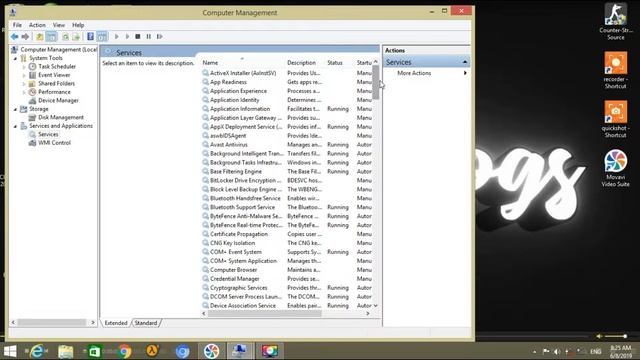640x360 pixels.
Task: Click the Restart Service icon
Action: [160, 37]
